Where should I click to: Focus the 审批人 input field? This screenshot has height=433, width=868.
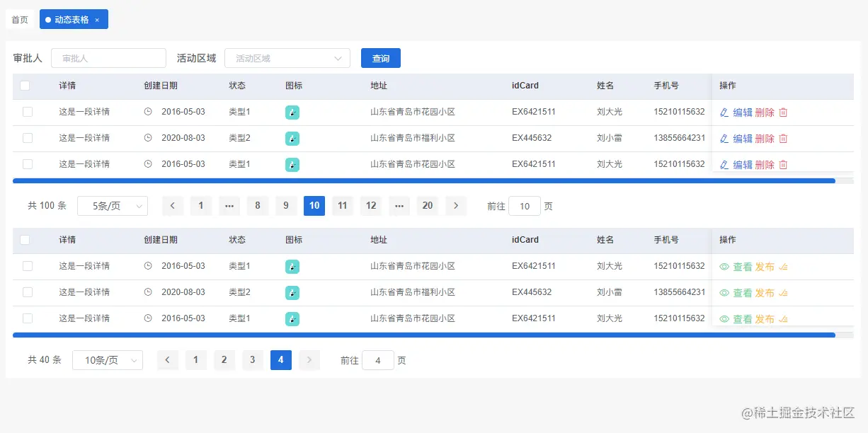tap(108, 58)
